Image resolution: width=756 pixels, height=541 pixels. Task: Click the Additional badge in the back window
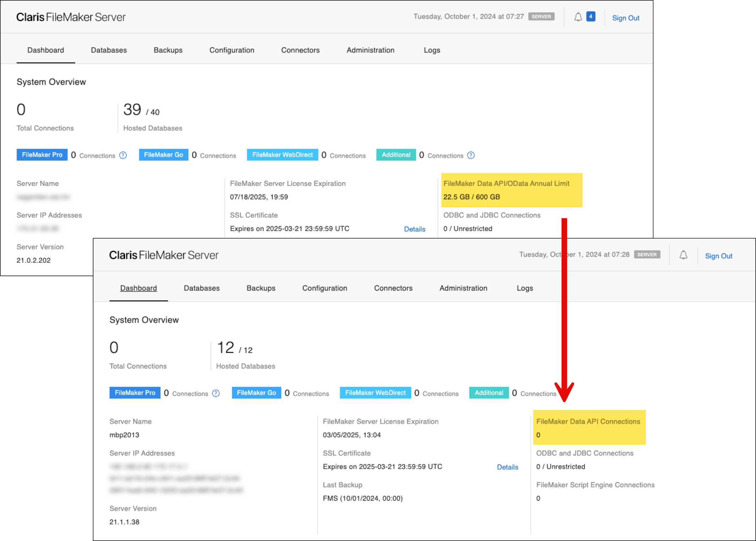pyautogui.click(x=396, y=155)
